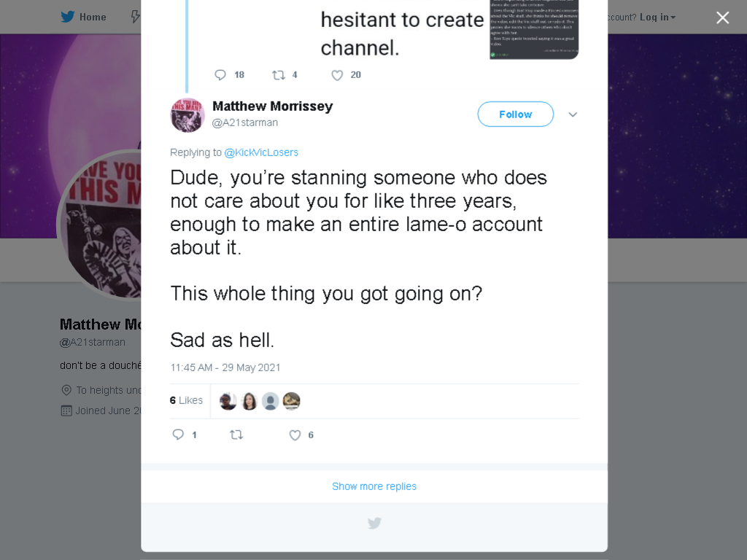
Task: Click first liker's avatar
Action: pos(228,401)
